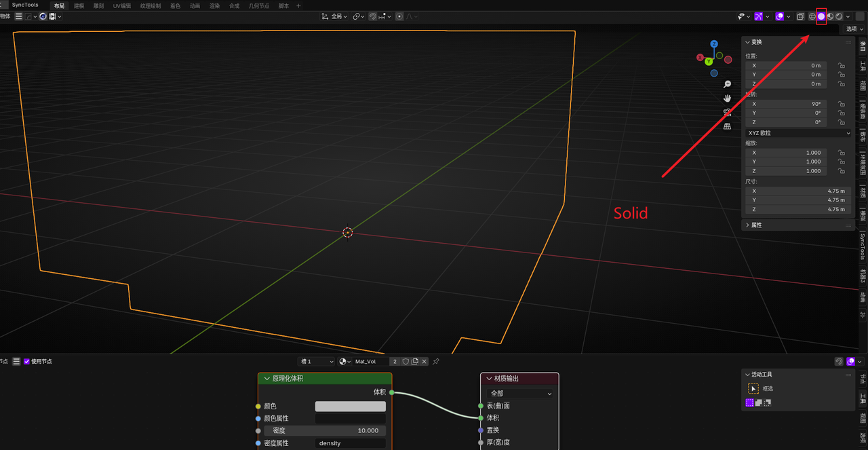Open snapping settings dropdown

[x=385, y=16]
